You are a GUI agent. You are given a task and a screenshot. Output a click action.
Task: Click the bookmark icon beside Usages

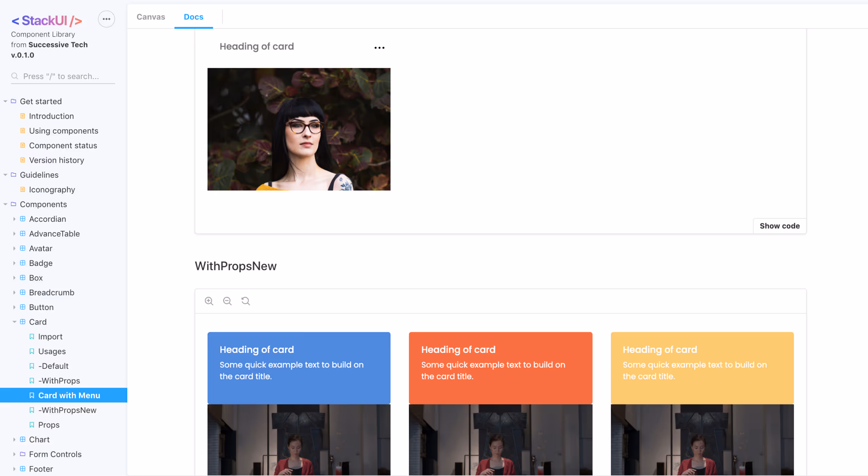[x=32, y=351]
